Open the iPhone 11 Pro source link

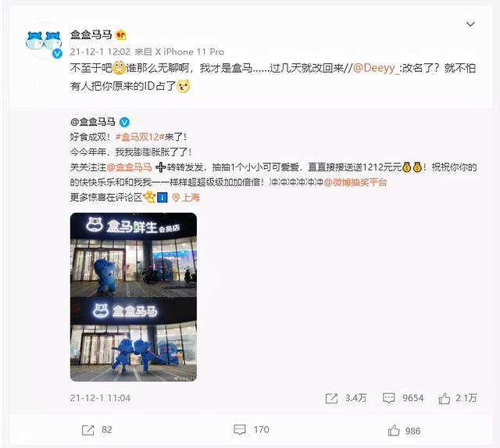point(190,52)
